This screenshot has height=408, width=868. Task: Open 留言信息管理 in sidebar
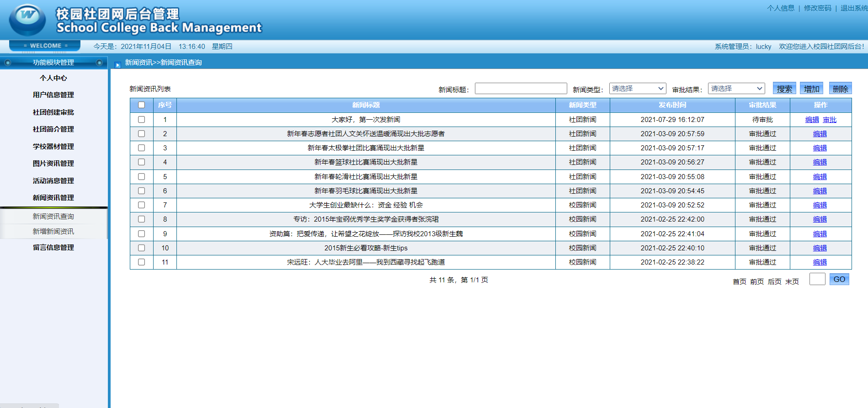[53, 248]
